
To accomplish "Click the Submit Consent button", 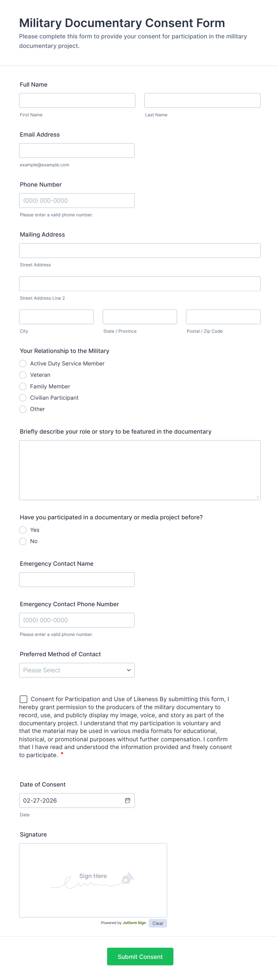I will [x=140, y=956].
